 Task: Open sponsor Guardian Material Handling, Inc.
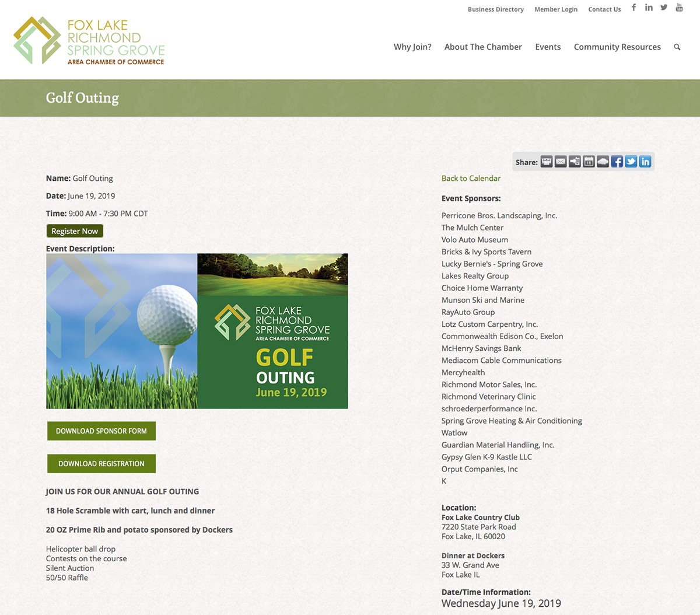[498, 445]
